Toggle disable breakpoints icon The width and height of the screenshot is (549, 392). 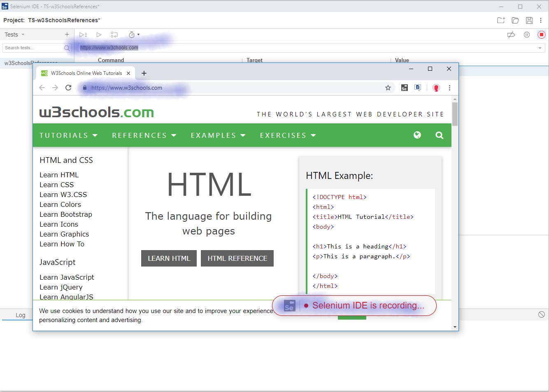511,35
